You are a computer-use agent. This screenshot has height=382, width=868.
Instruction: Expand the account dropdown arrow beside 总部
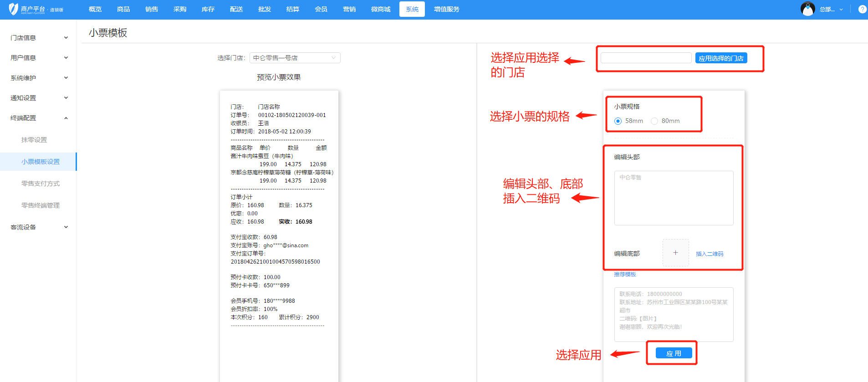tap(841, 10)
